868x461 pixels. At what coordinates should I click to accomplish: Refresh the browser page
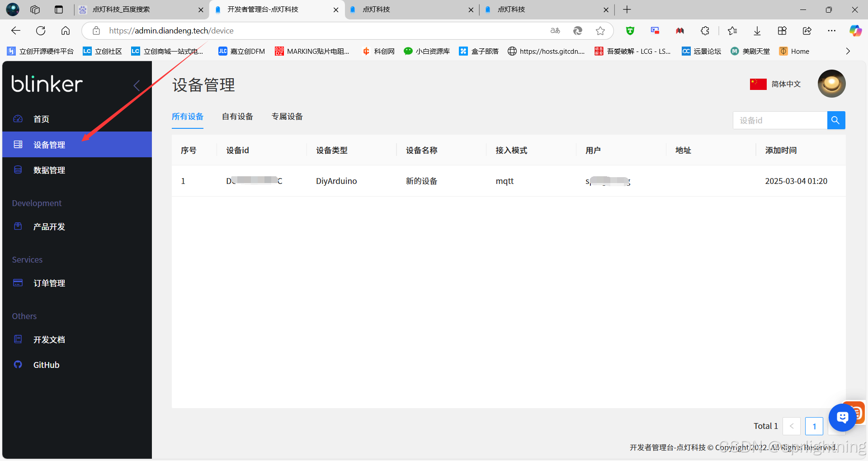click(41, 30)
